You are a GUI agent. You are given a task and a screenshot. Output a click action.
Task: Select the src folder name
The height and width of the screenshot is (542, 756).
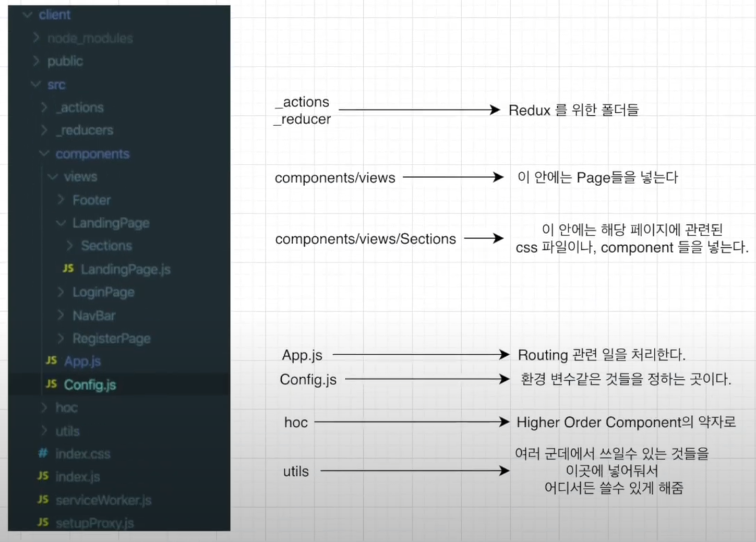coord(56,85)
